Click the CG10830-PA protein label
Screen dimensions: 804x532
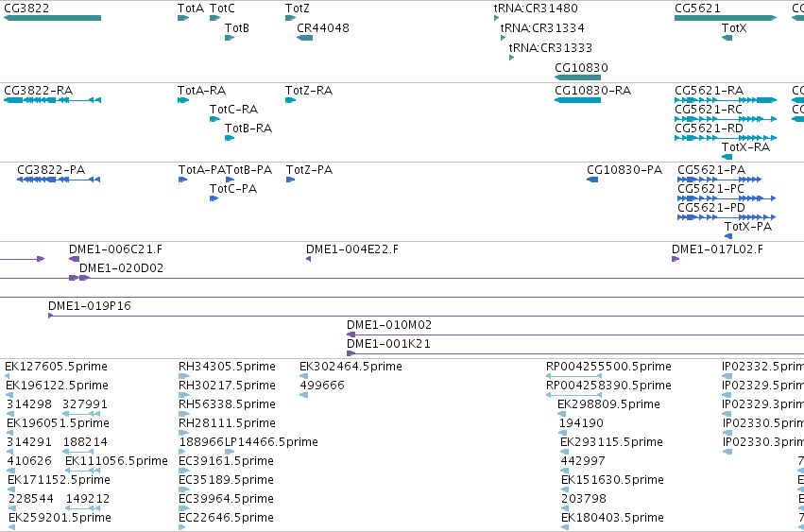click(624, 170)
